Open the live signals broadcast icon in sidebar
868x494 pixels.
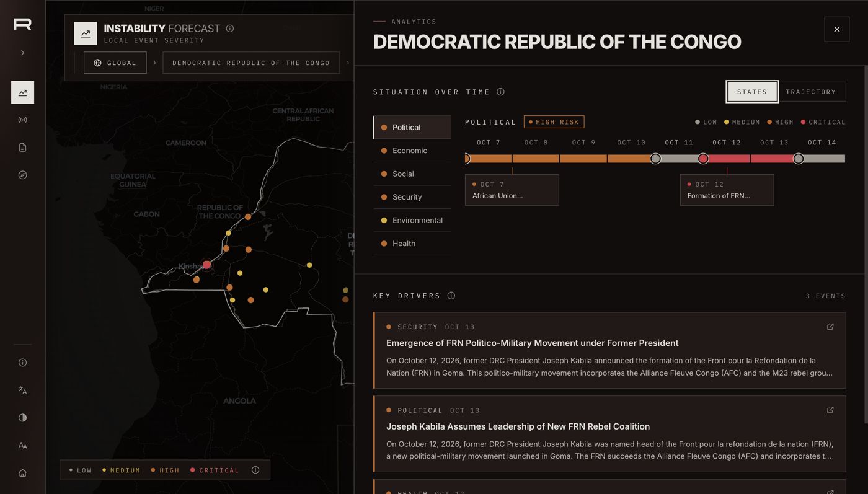pyautogui.click(x=22, y=120)
